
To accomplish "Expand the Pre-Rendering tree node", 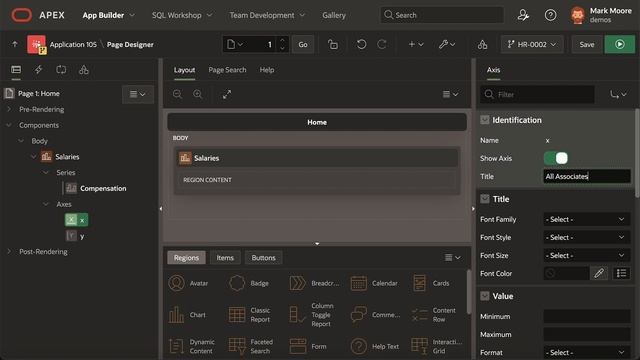I will pos(9,109).
